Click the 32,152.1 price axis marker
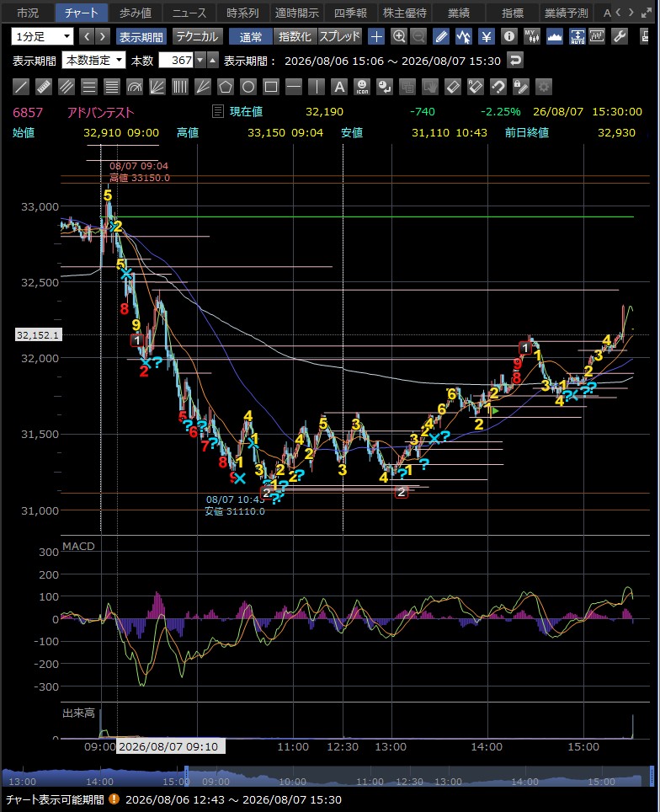The image size is (660, 812). (x=38, y=335)
